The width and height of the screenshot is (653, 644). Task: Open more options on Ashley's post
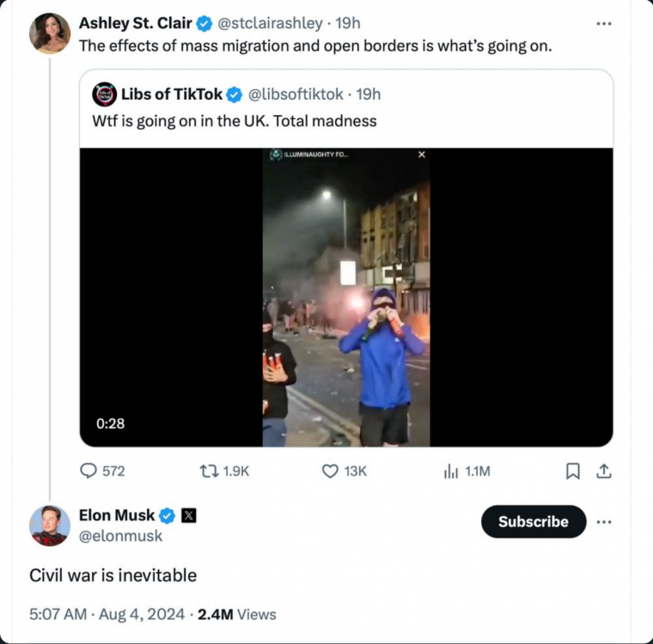[604, 23]
